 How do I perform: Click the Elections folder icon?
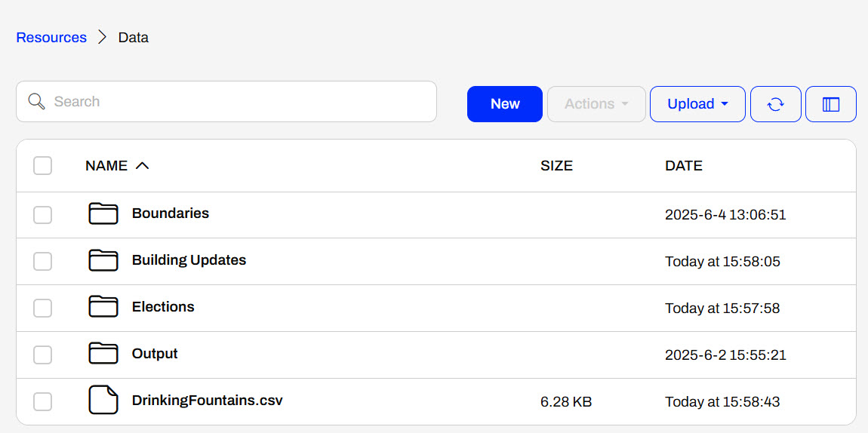[x=103, y=308]
